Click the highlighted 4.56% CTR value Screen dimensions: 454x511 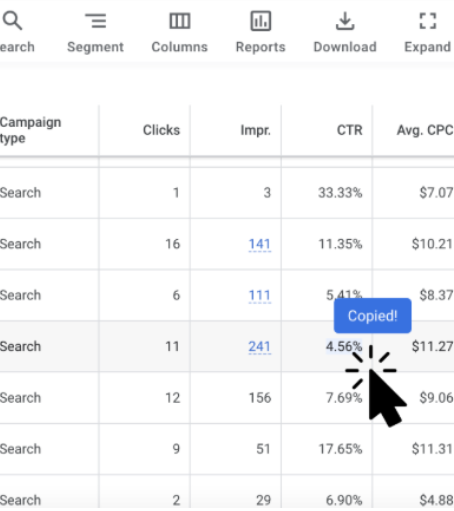(344, 346)
